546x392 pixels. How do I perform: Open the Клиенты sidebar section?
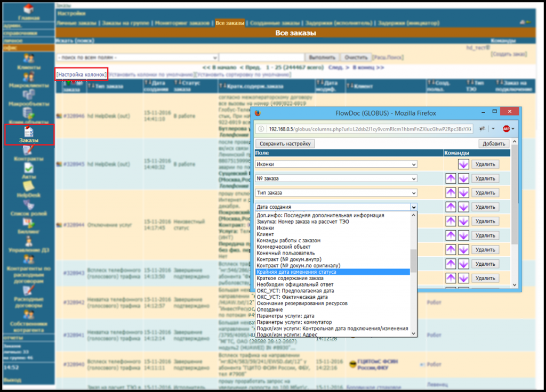[x=29, y=62]
